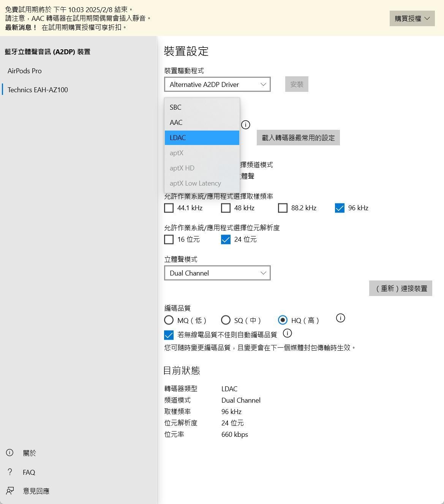Click the 關於 info icon in sidebar
Viewport: 444px width, 504px height.
tap(9, 452)
